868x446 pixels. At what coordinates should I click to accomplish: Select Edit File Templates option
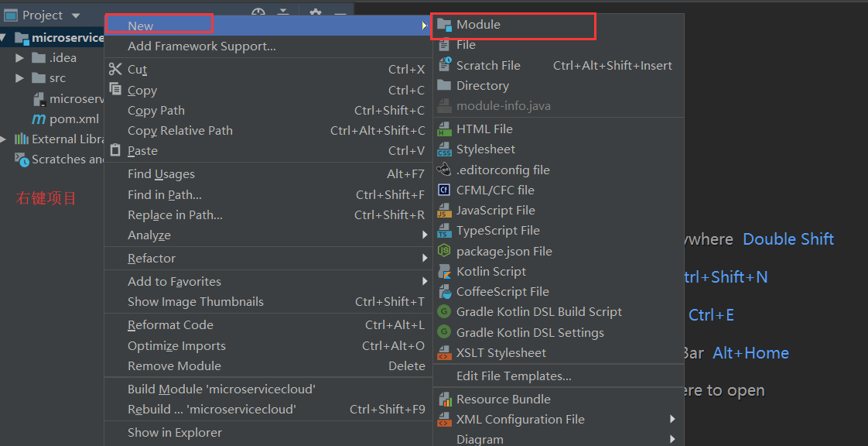tap(514, 376)
